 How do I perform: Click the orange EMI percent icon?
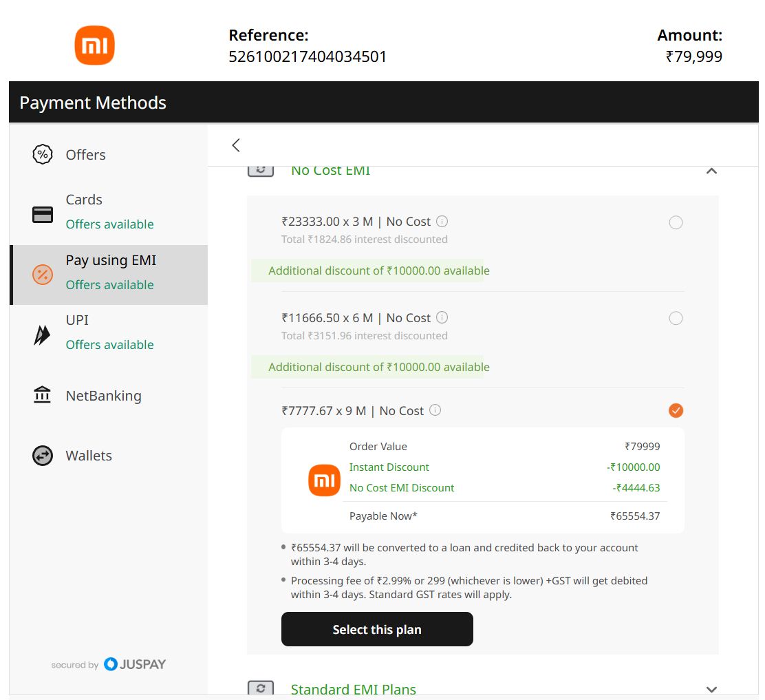coord(43,275)
